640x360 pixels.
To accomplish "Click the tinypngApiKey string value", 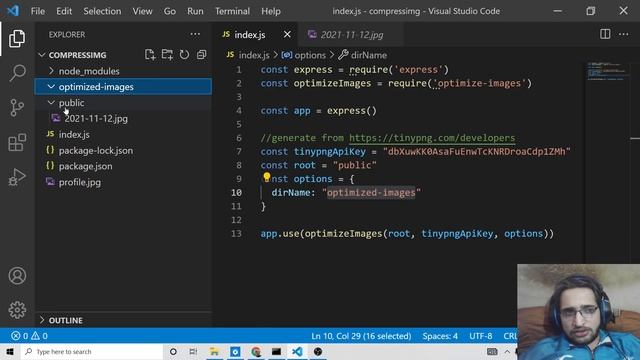I will pyautogui.click(x=476, y=151).
